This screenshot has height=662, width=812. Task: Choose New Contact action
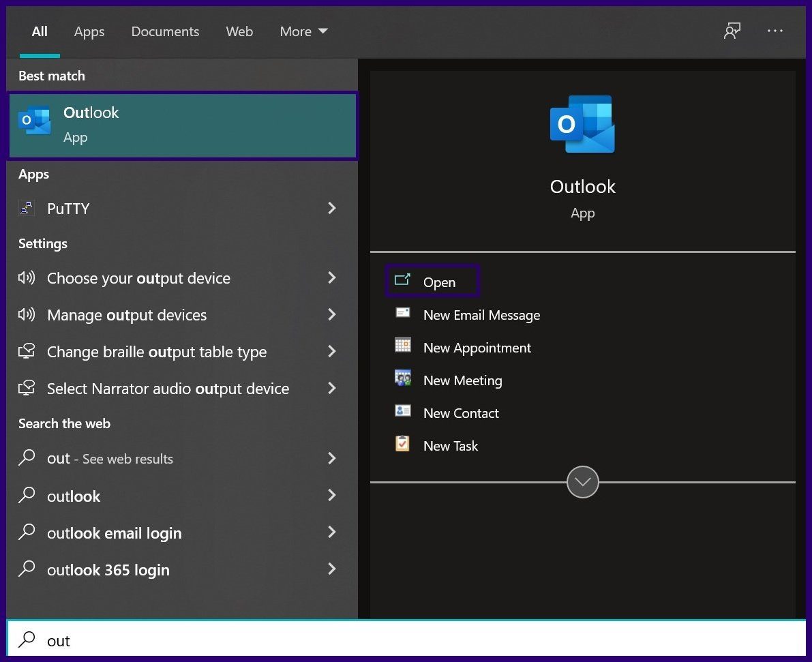click(461, 413)
